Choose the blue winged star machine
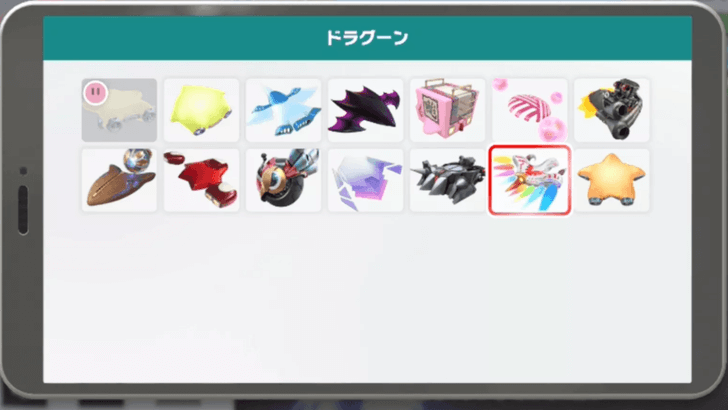 click(283, 110)
